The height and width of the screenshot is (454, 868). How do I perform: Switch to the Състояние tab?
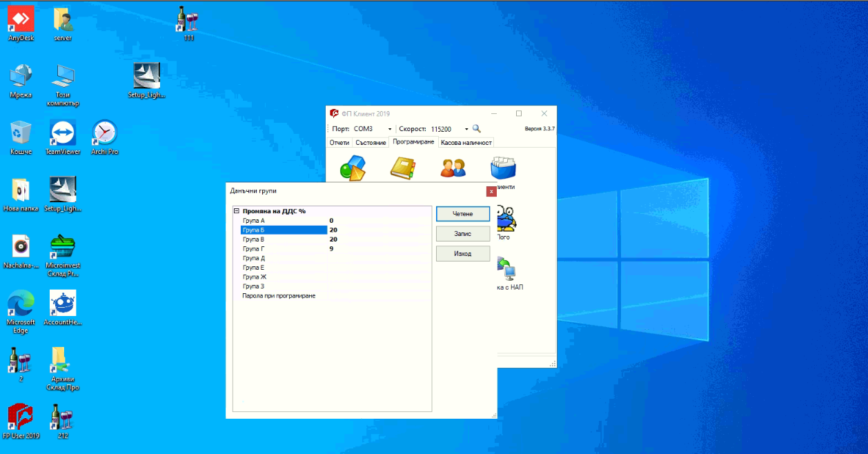[x=371, y=142]
